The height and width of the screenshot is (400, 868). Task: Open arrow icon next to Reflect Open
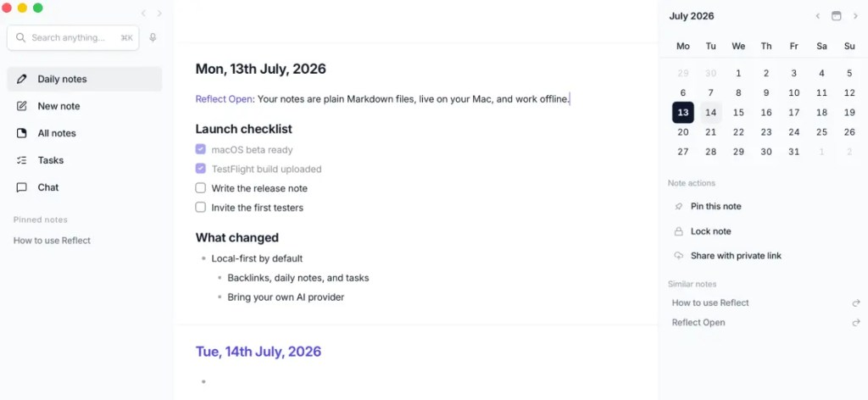click(856, 323)
